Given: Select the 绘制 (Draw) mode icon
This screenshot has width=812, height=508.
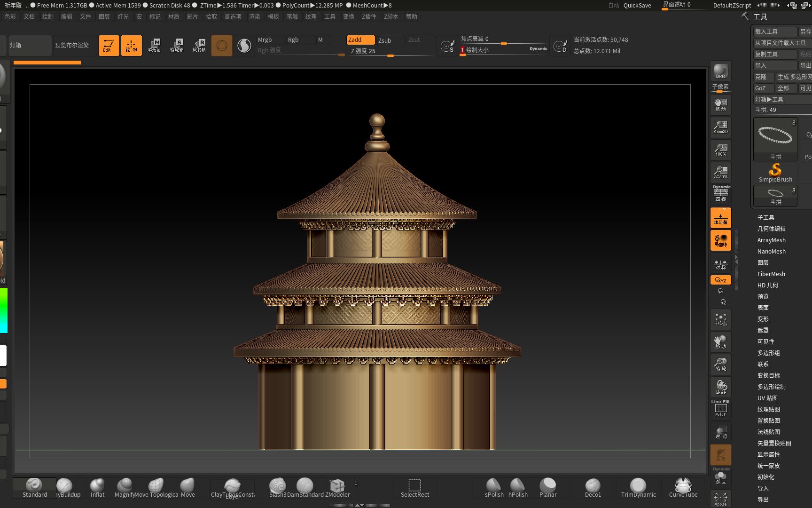Looking at the screenshot, I should pyautogui.click(x=132, y=45).
